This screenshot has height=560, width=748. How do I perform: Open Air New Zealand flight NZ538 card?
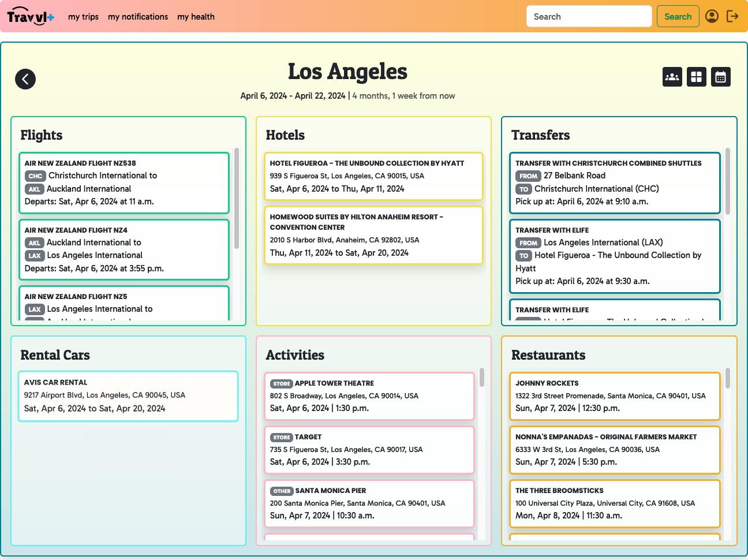click(x=124, y=183)
